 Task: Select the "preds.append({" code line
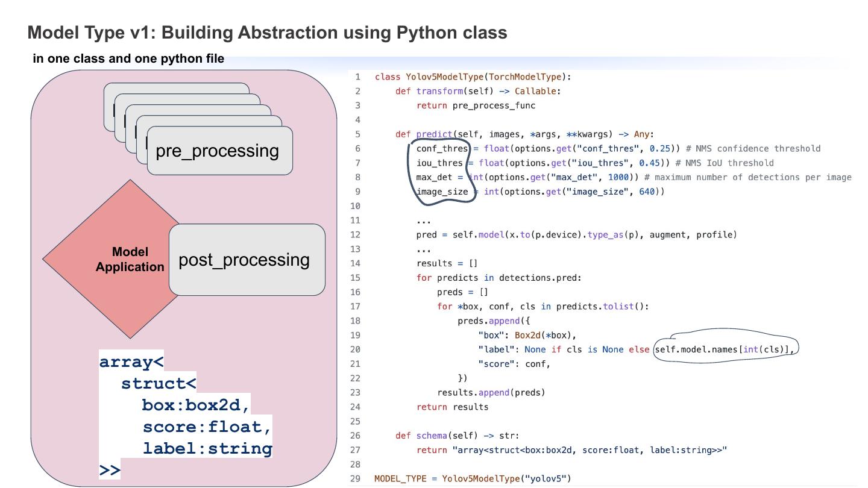(494, 321)
